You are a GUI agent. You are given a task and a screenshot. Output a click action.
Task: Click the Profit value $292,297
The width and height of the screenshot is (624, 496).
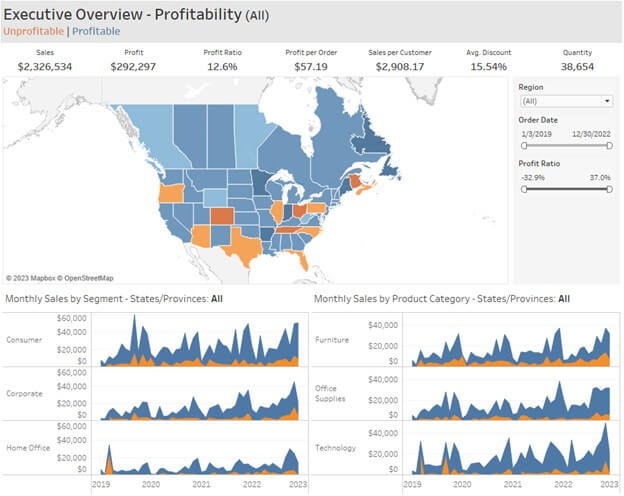tap(133, 66)
